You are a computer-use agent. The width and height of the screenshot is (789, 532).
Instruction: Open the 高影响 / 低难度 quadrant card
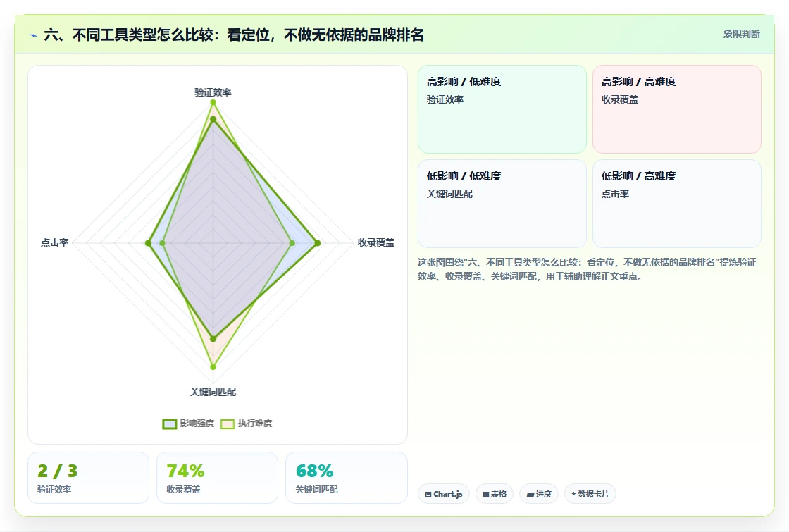[502, 109]
